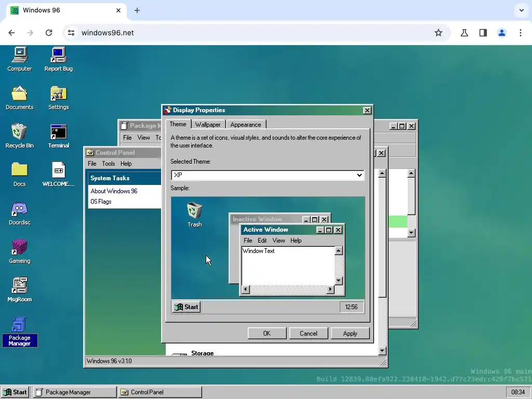532x399 pixels.
Task: Click the Package Manager window title icon
Action: [124, 126]
